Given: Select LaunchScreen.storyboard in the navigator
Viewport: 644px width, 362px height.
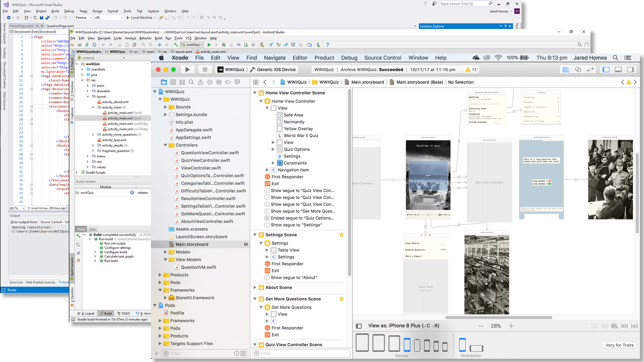Looking at the screenshot, I should [x=201, y=237].
